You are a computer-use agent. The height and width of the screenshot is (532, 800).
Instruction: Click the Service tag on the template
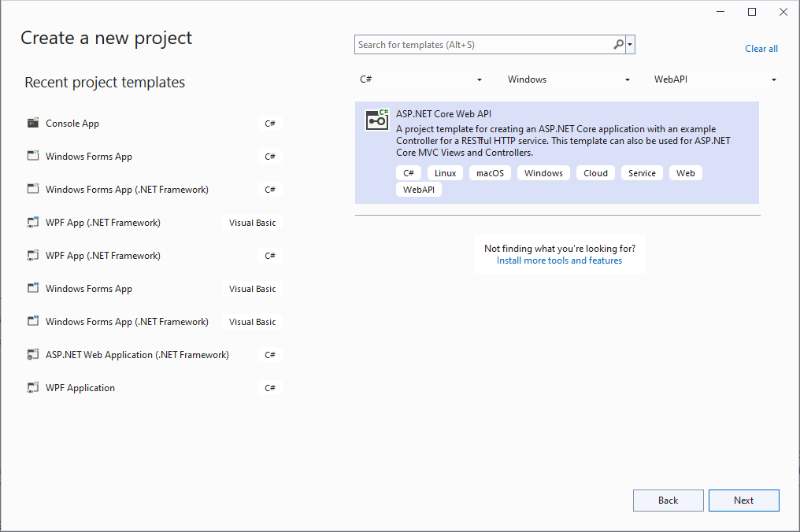(642, 173)
